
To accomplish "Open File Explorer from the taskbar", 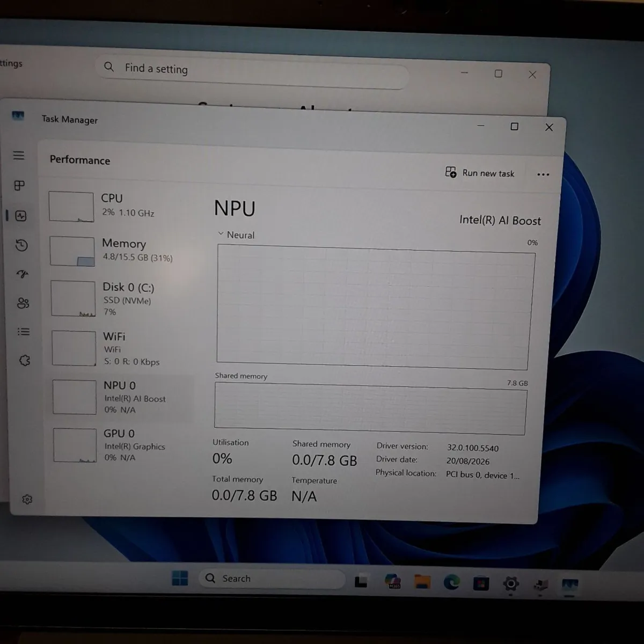I will tap(422, 582).
